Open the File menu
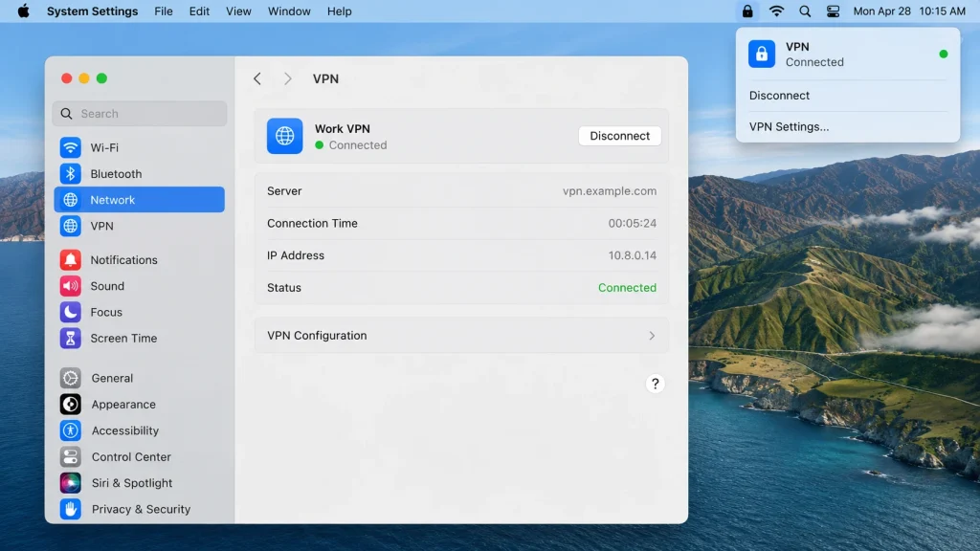980x551 pixels. [164, 11]
